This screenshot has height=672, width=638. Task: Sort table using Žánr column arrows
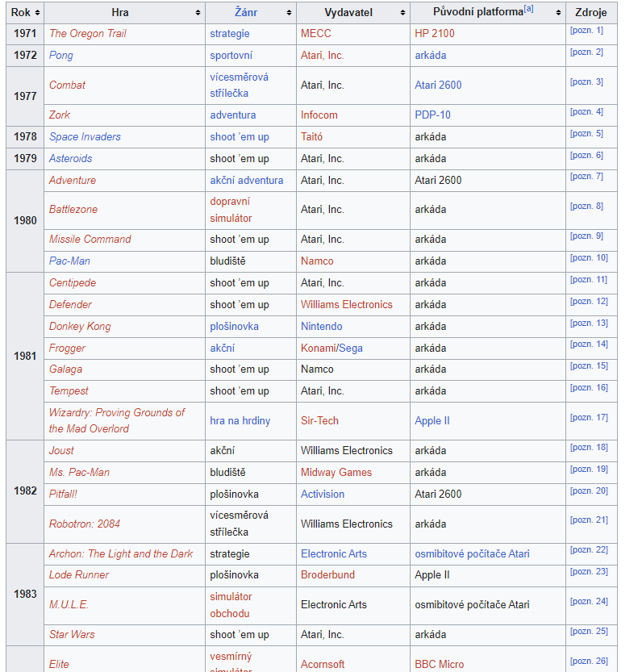tap(290, 13)
